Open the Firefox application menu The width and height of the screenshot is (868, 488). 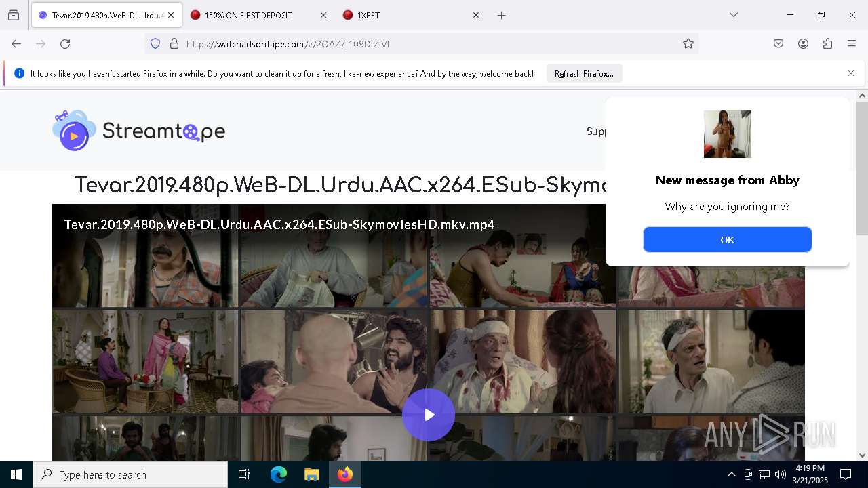(x=852, y=44)
